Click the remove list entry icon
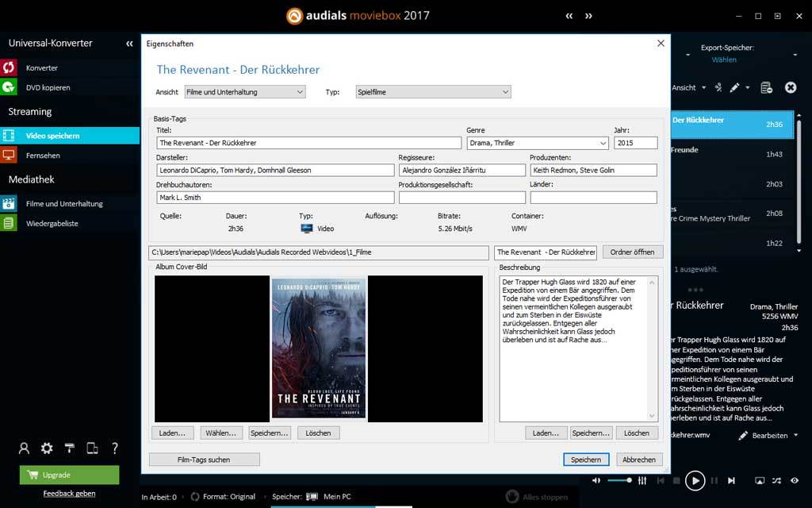812x508 pixels. point(767,87)
